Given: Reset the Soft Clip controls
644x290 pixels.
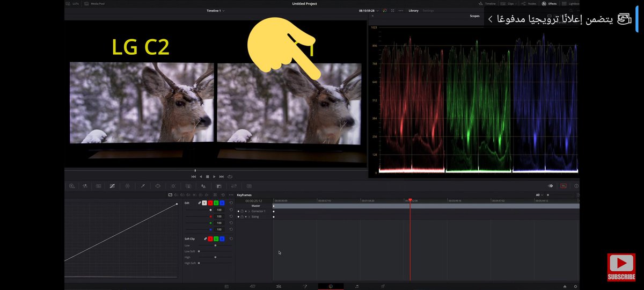Looking at the screenshot, I should point(231,238).
